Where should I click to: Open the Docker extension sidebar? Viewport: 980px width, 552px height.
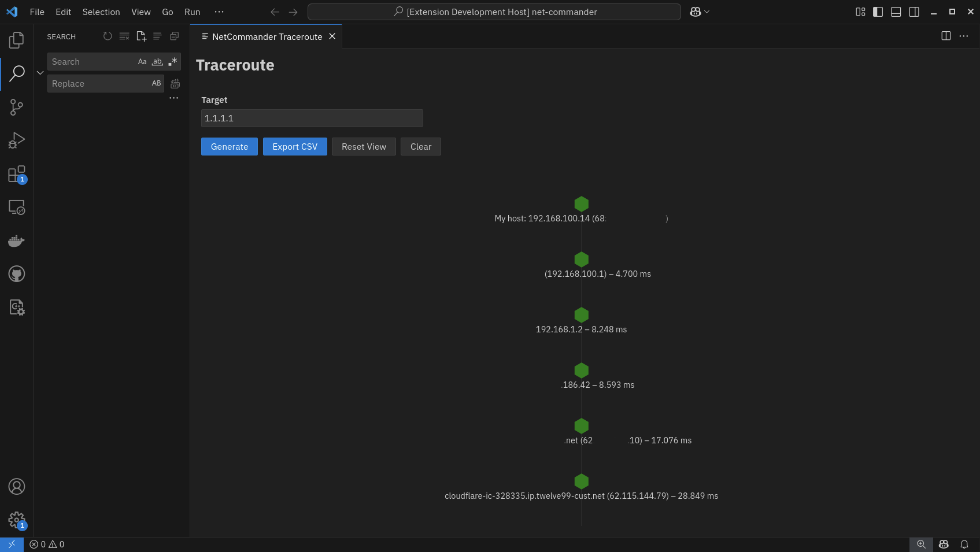pos(16,241)
